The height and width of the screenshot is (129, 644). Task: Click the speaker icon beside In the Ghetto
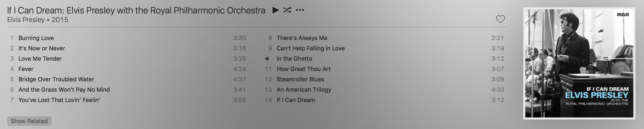pos(267,59)
